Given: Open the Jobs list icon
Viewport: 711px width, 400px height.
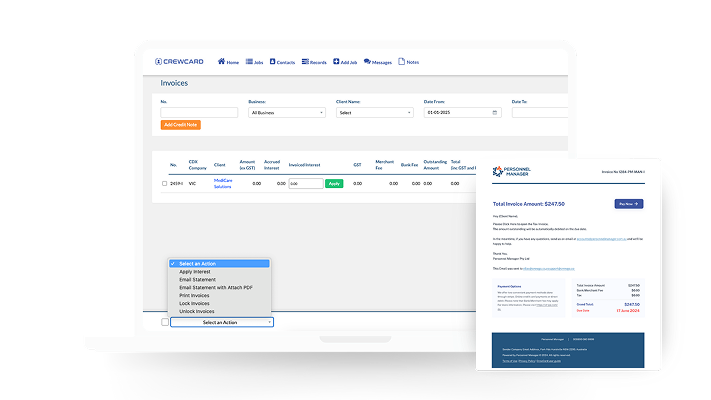Looking at the screenshot, I should (x=247, y=62).
